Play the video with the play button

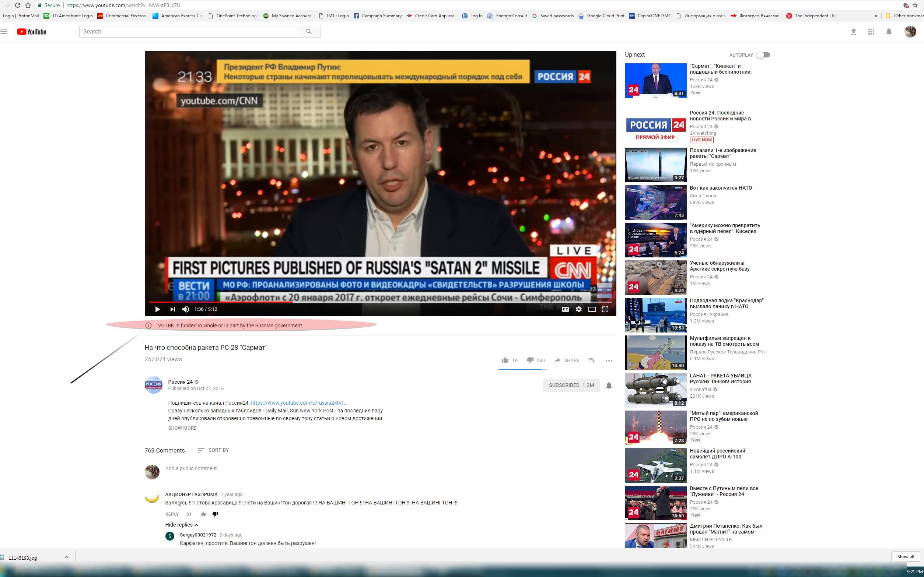tap(157, 309)
